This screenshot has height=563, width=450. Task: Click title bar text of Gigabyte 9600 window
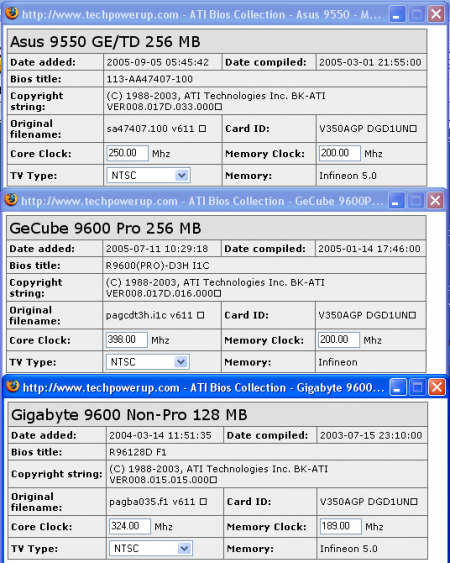203,388
